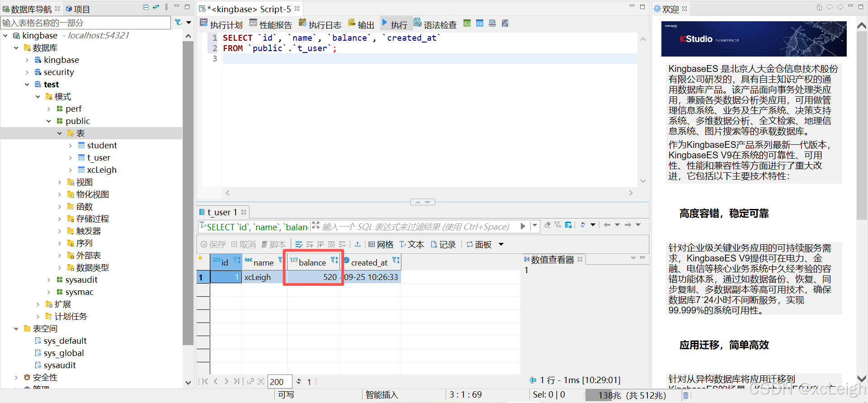
Task: Click the memory usage bar in status bar
Action: tap(632, 395)
